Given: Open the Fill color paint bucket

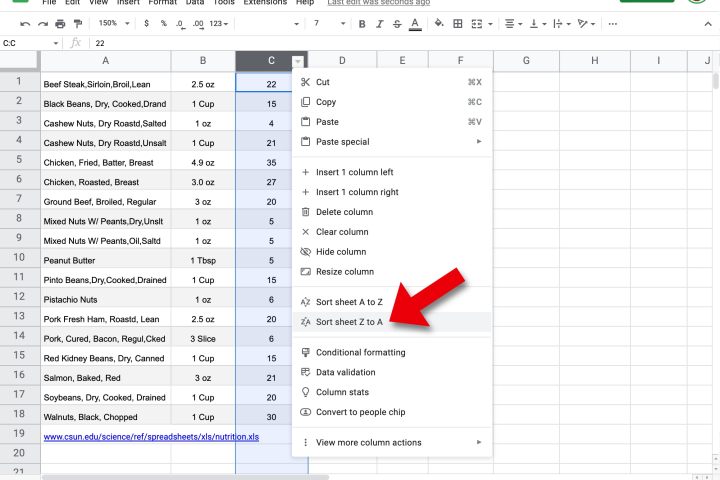Looking at the screenshot, I should pyautogui.click(x=439, y=23).
